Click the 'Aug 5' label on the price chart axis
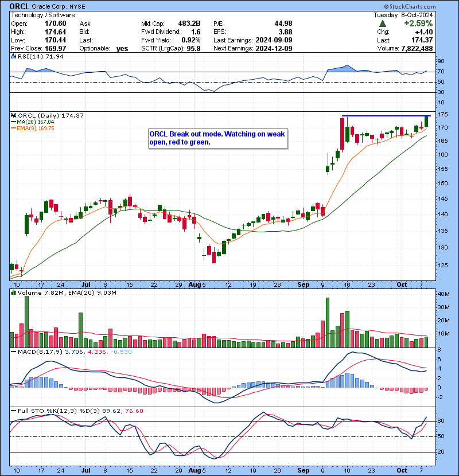Image resolution: width=459 pixels, height=476 pixels. coord(197,284)
